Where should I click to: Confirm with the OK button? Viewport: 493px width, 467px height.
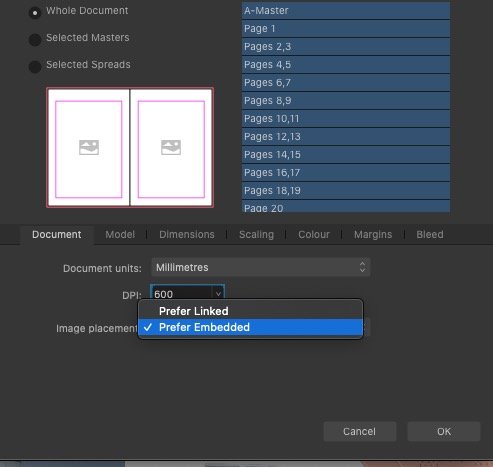444,432
